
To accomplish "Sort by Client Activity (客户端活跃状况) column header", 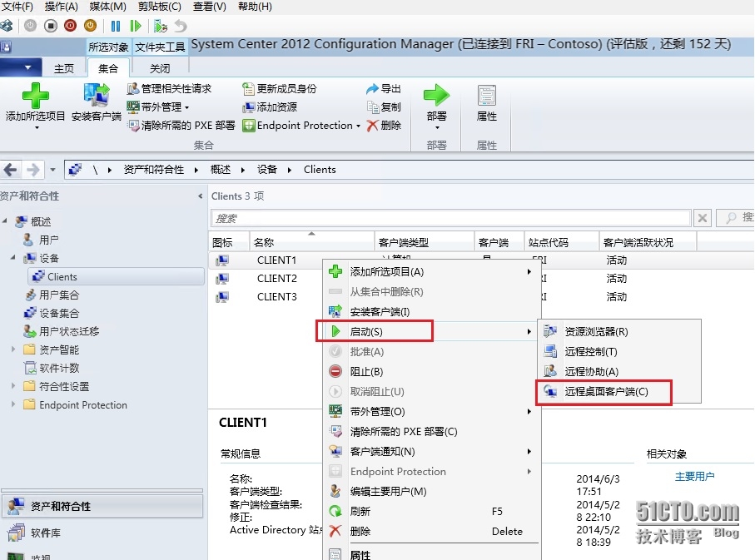I will pos(648,242).
